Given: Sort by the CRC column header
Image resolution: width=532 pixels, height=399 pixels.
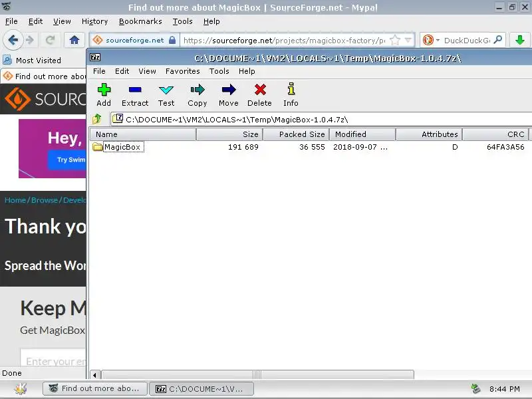Looking at the screenshot, I should pos(495,134).
